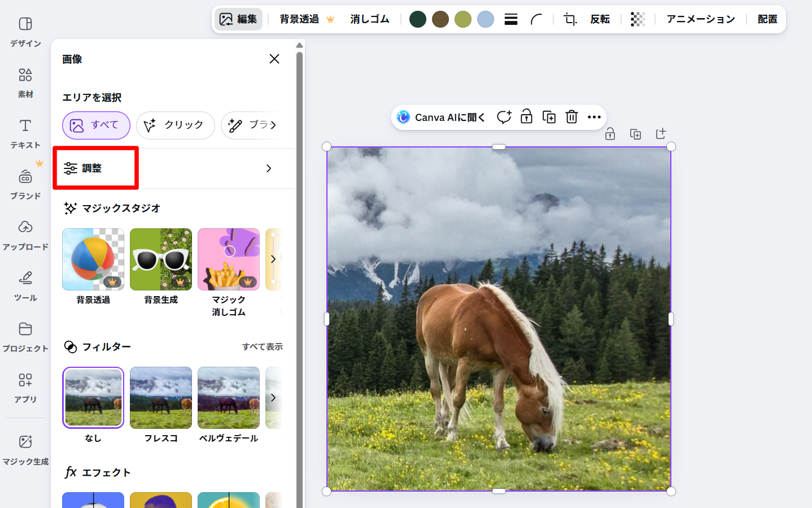Click the corner rounding icon

click(x=536, y=19)
